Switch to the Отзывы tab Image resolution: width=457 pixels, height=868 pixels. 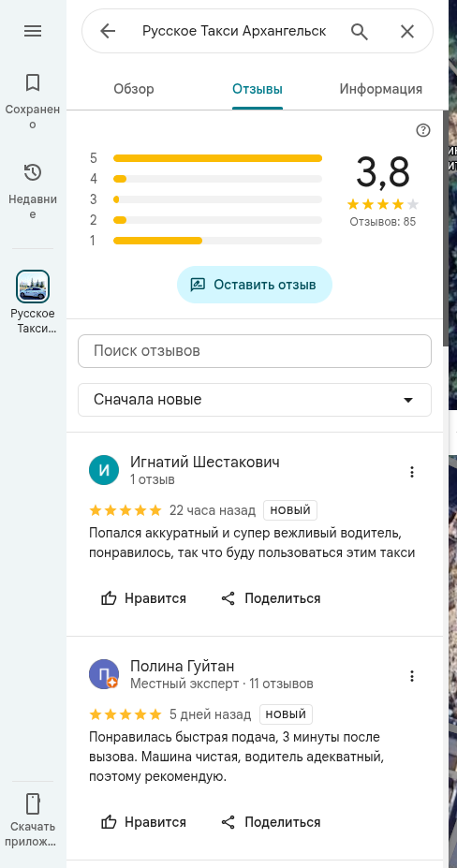pyautogui.click(x=258, y=89)
